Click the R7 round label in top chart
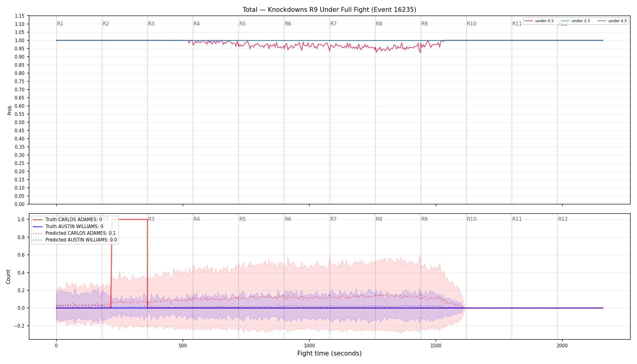This screenshot has height=364, width=637. point(333,24)
